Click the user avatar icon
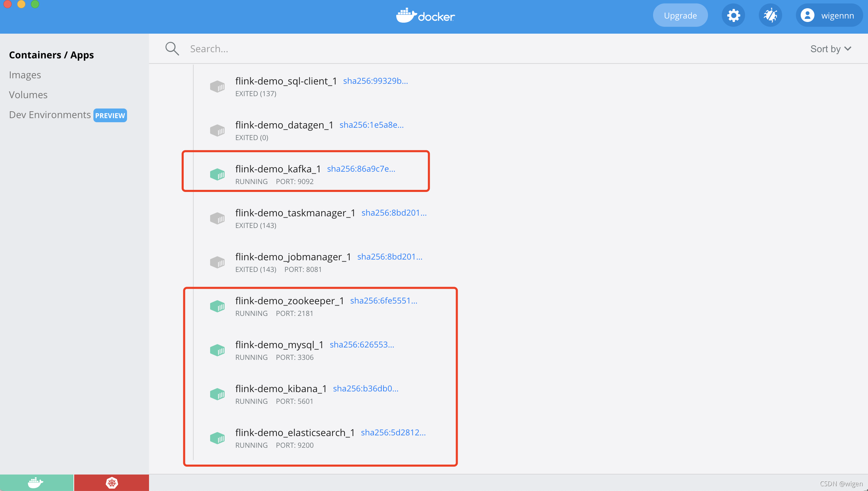868x491 pixels. [x=807, y=16]
